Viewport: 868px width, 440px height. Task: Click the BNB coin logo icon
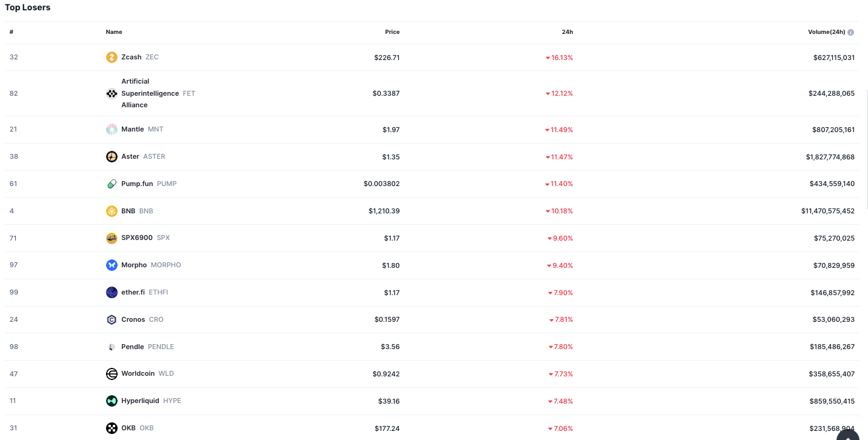(112, 211)
